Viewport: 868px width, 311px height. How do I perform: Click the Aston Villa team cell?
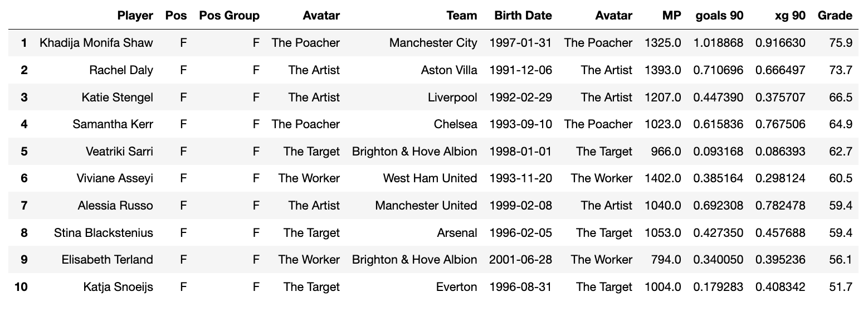click(449, 70)
